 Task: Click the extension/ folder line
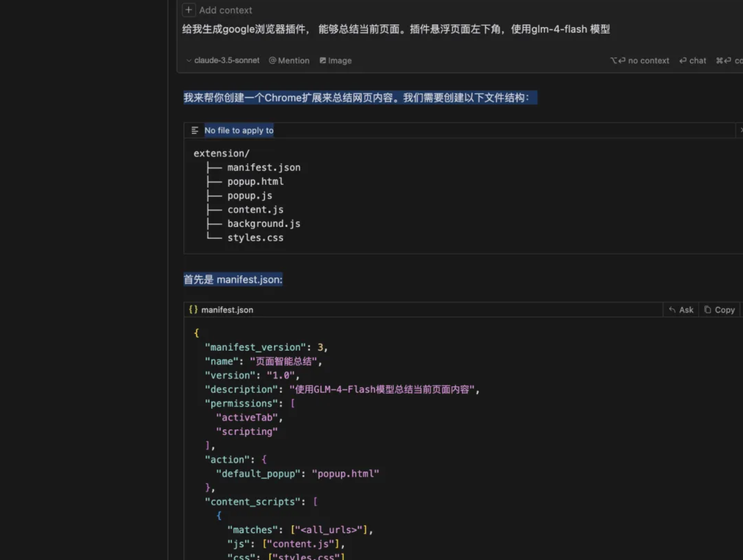222,153
